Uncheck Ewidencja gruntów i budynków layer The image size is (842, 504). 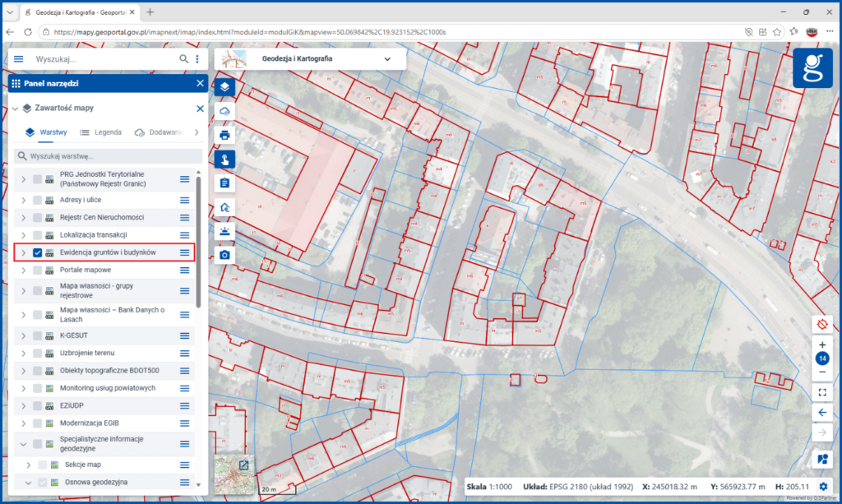pyautogui.click(x=38, y=252)
